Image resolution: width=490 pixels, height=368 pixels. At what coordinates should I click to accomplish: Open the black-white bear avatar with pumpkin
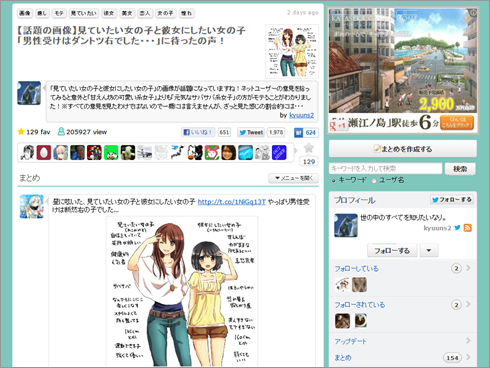click(x=195, y=152)
